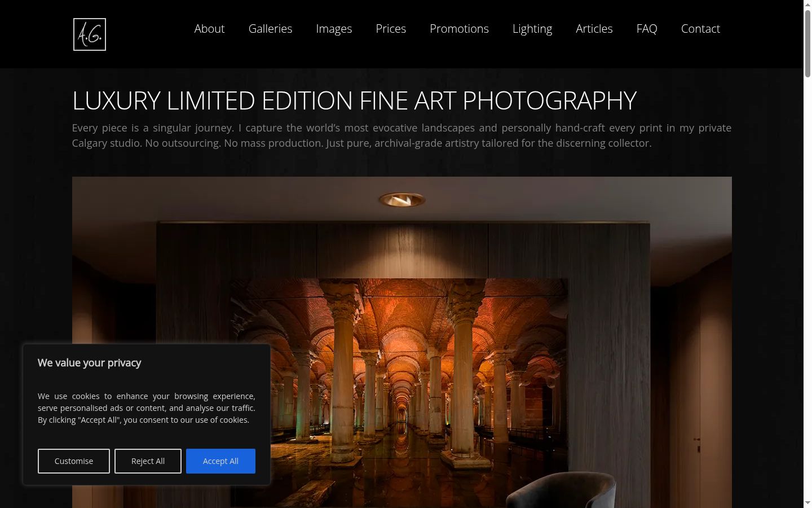Viewport: 812px width, 508px height.
Task: Reject all cookies
Action: [148, 461]
